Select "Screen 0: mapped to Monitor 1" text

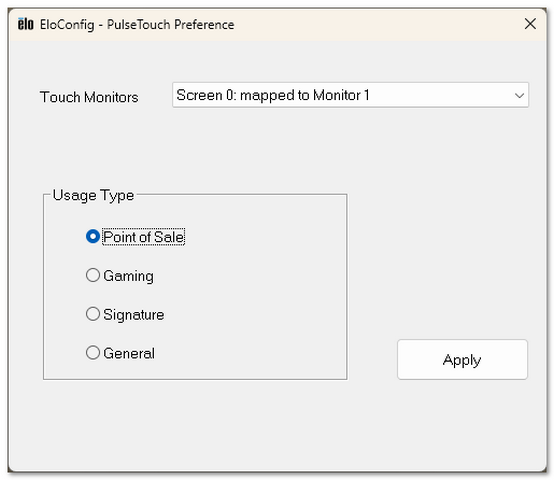[x=273, y=95]
